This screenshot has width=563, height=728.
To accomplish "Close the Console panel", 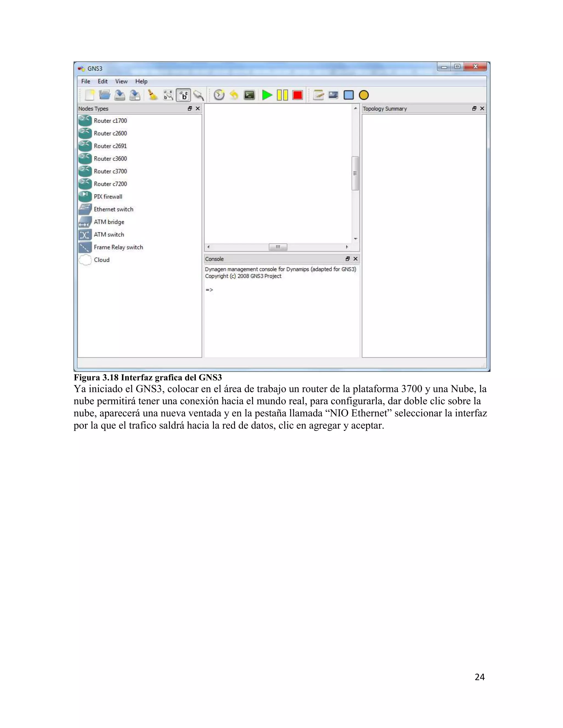I will [x=355, y=259].
